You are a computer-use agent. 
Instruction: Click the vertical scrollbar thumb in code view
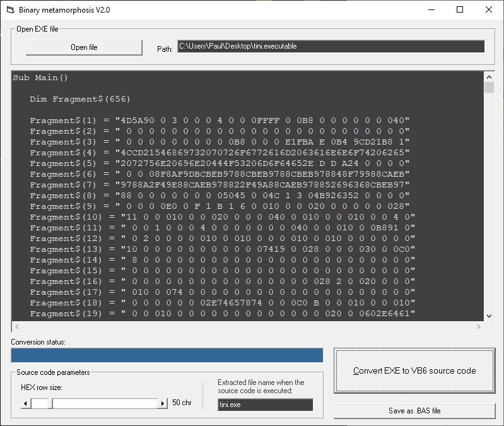pyautogui.click(x=489, y=88)
